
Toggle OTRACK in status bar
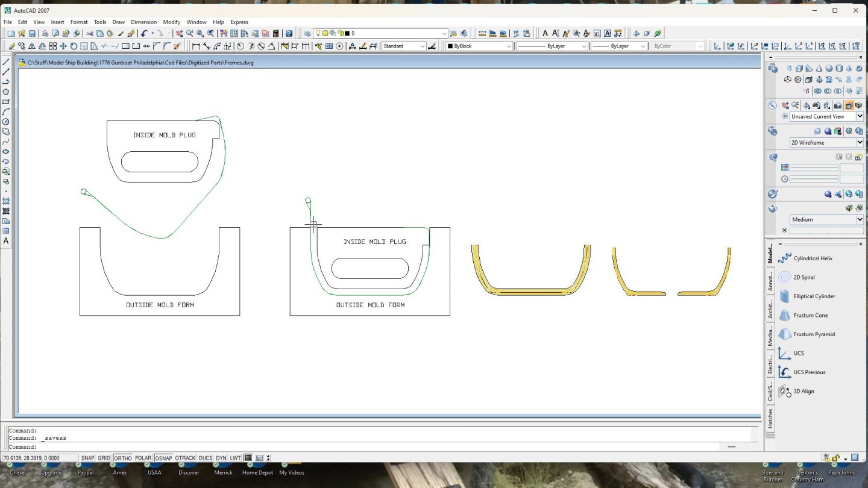coord(185,458)
